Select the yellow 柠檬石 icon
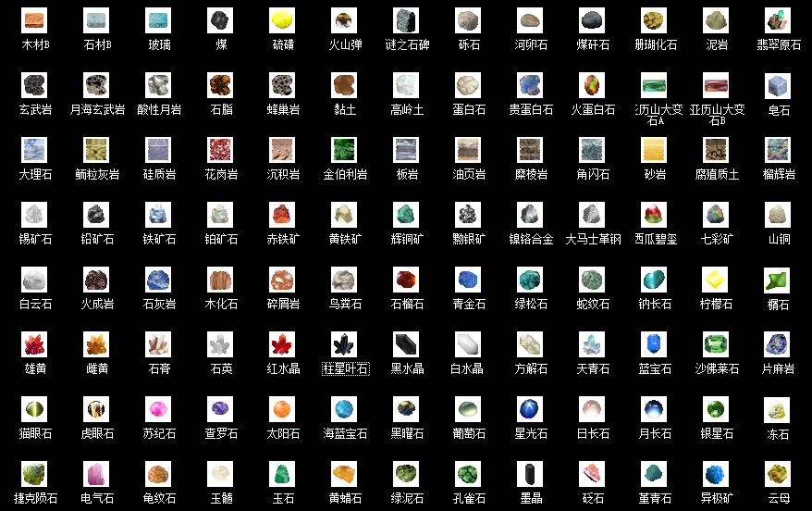 tap(715, 280)
